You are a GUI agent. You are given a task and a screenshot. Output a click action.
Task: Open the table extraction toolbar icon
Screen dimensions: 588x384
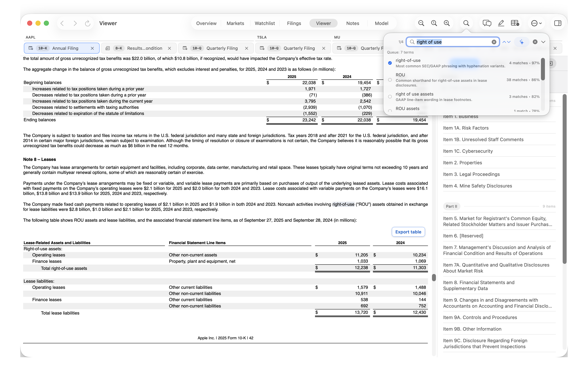click(x=515, y=23)
